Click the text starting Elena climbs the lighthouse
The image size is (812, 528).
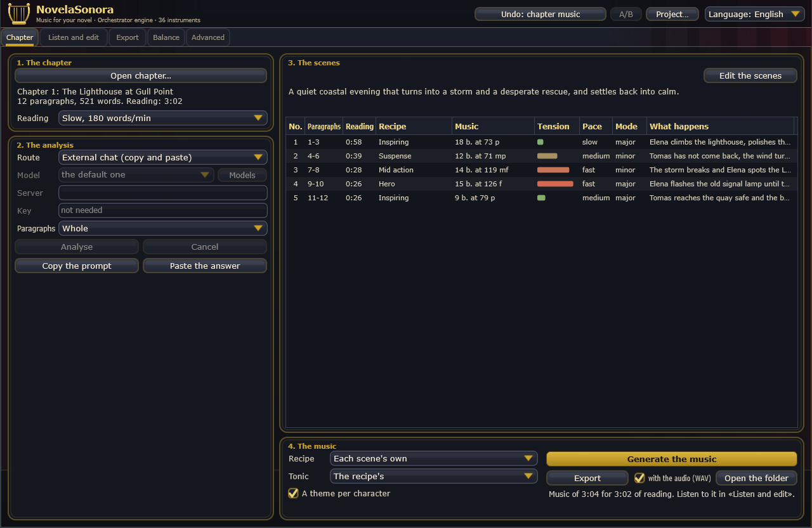(720, 142)
